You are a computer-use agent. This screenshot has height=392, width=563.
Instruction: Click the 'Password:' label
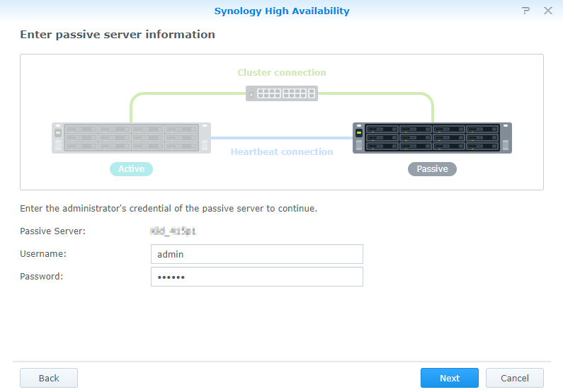pos(41,277)
